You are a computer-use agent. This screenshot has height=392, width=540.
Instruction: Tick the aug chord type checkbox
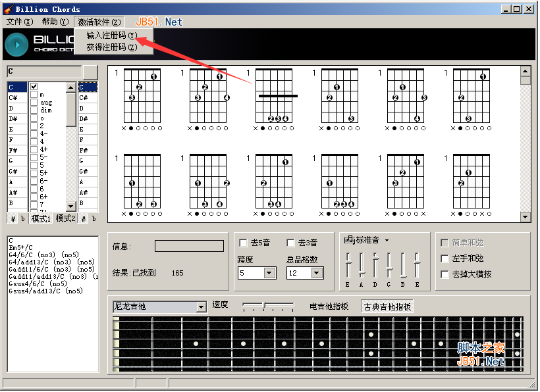point(34,102)
